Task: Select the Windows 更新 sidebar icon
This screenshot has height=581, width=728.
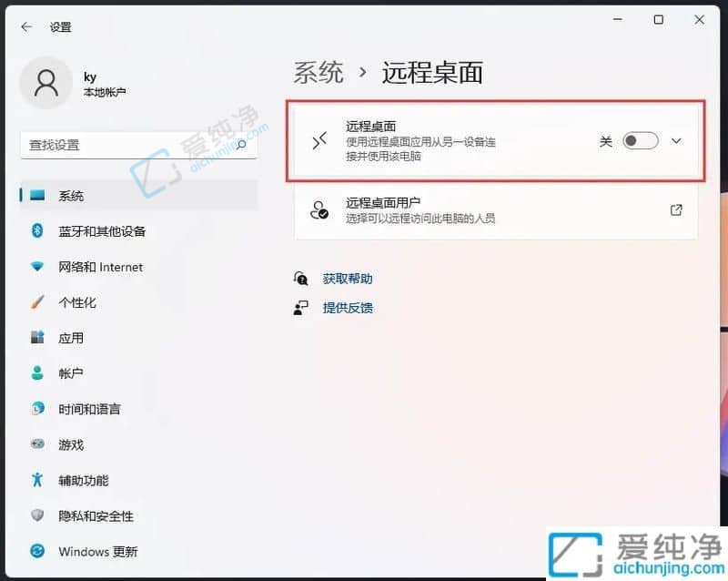Action: click(x=36, y=551)
